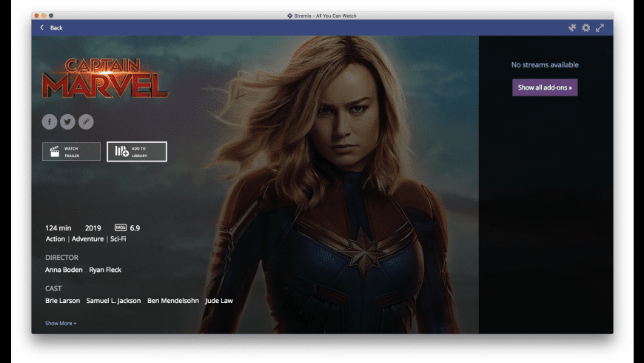Screen dimensions: 644x363
Task: Select the Adventure genre
Action: click(87, 239)
